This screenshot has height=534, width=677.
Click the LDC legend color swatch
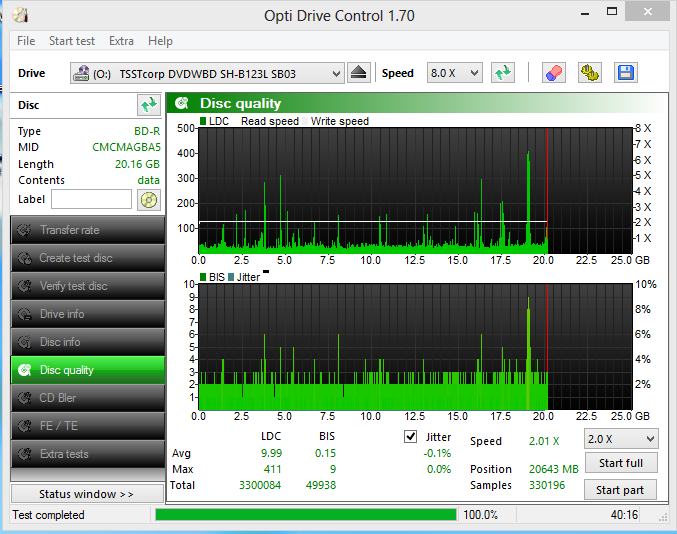click(203, 121)
